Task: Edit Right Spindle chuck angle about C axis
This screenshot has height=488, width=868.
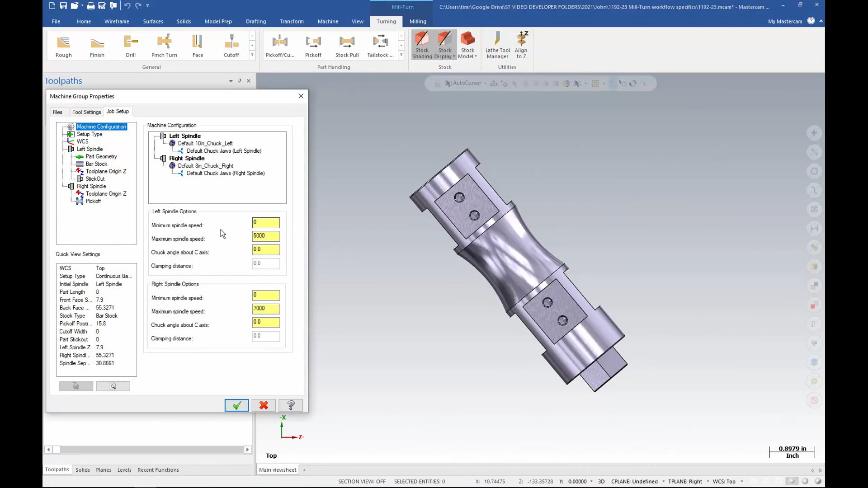Action: click(266, 322)
